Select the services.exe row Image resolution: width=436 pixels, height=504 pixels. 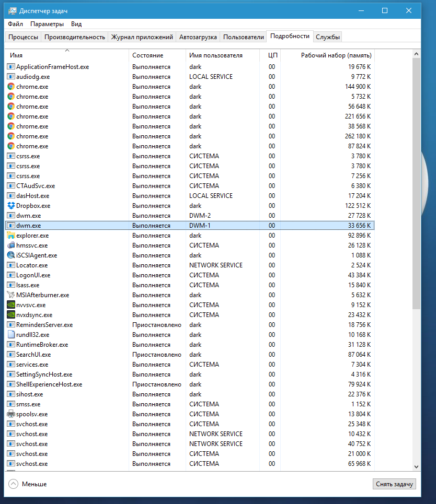click(x=190, y=365)
